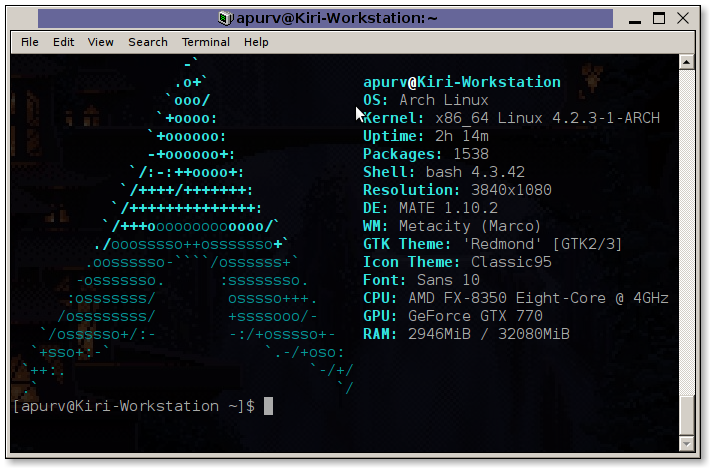Click the Resolution value 3840x1080
The image size is (710, 468).
(511, 190)
